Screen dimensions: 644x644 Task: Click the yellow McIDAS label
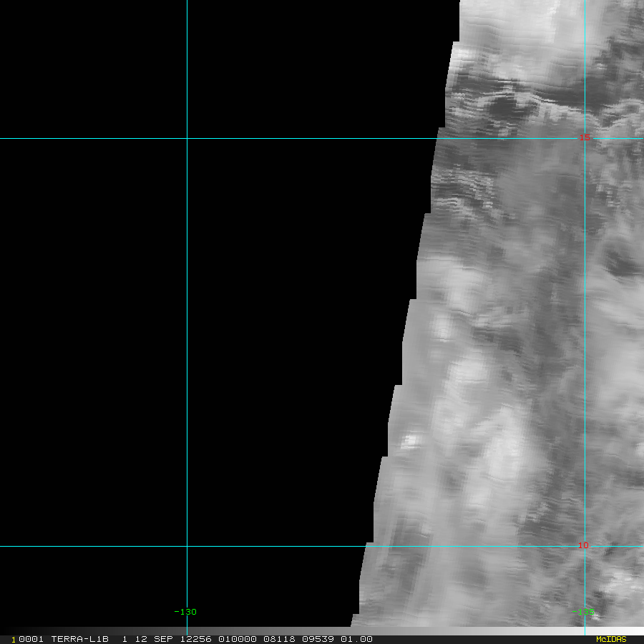coord(610,639)
